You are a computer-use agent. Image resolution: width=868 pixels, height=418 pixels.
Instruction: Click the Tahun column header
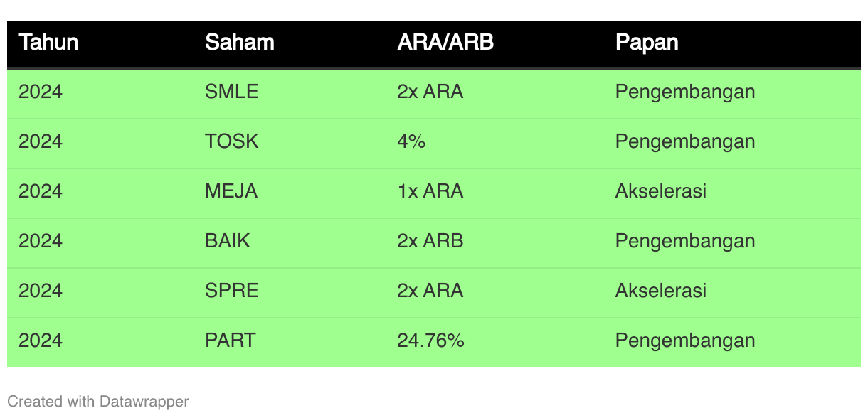tap(48, 43)
